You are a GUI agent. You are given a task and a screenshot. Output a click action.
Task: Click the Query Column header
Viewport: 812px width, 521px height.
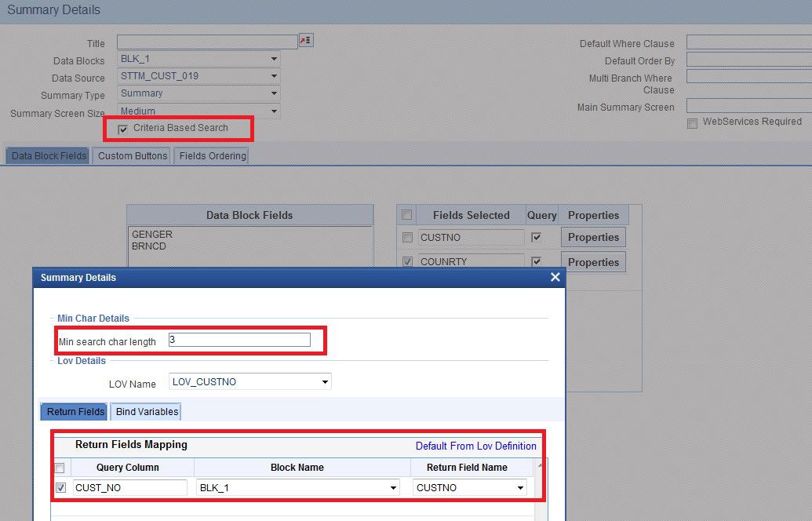click(x=127, y=467)
